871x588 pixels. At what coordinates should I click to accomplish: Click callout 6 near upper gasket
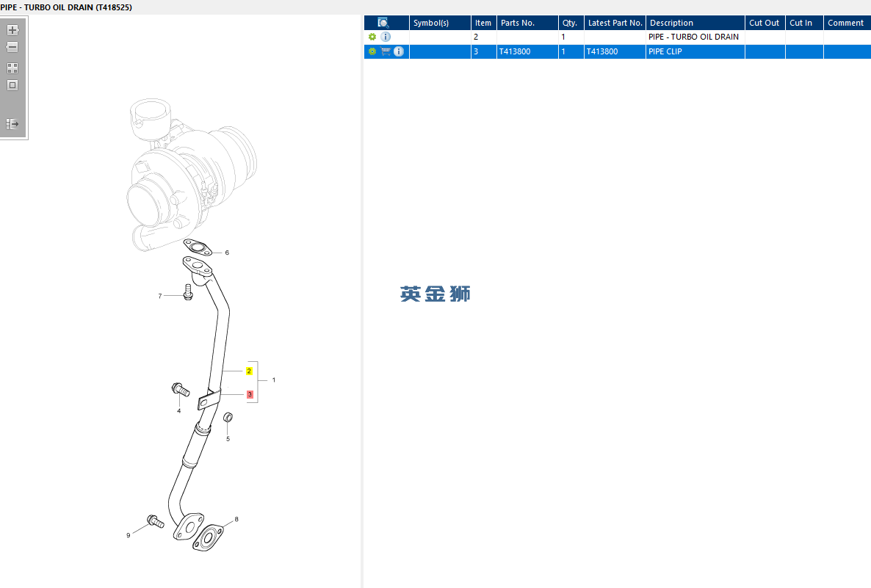point(227,253)
